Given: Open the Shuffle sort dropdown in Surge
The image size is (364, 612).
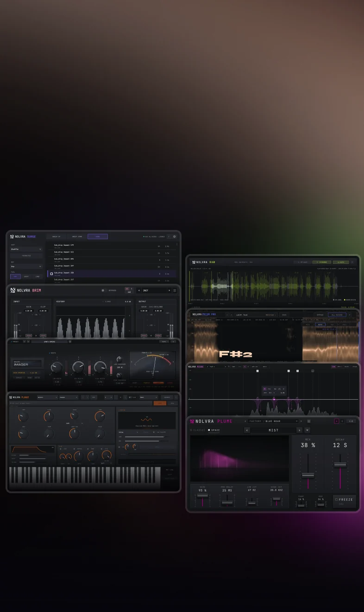Looking at the screenshot, I should coord(26,249).
